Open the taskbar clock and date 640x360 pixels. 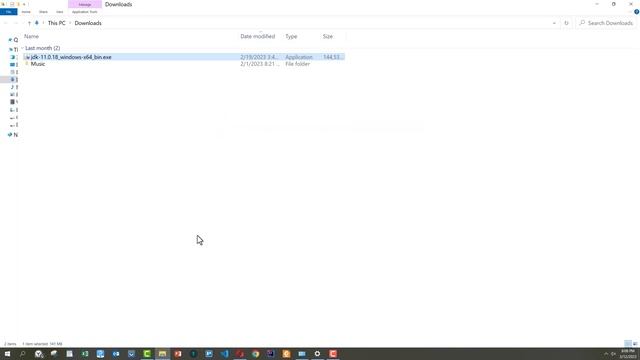[x=628, y=354]
